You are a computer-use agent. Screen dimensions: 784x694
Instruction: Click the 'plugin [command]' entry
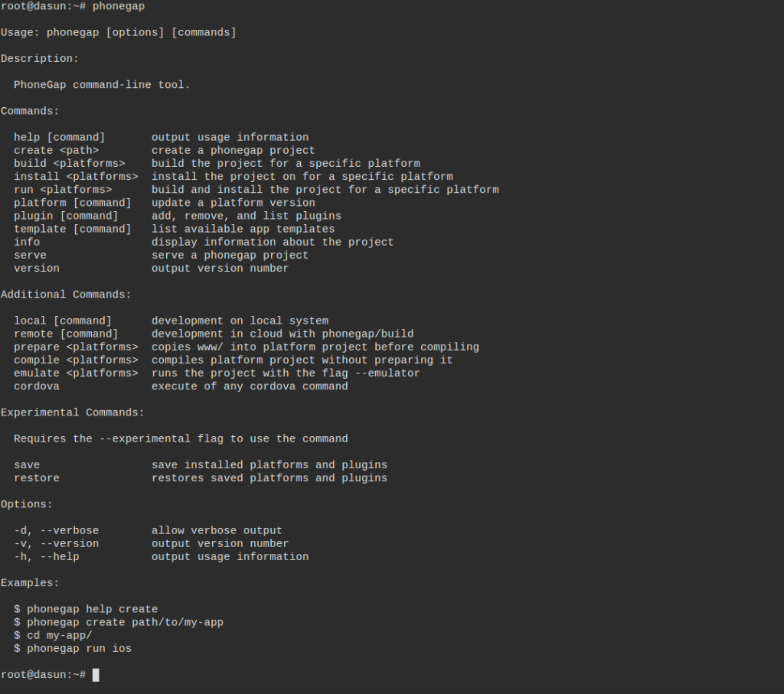tap(66, 216)
